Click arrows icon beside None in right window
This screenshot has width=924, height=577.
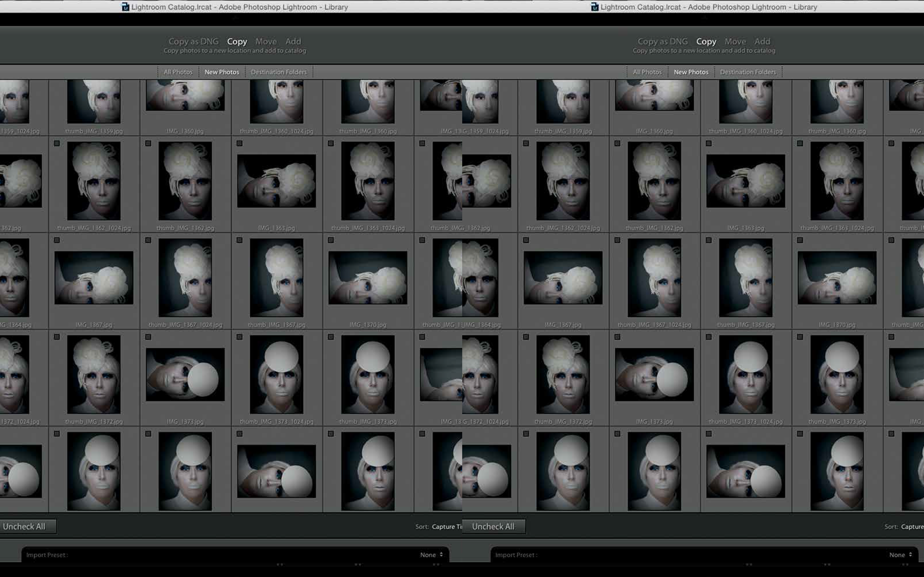pyautogui.click(x=910, y=554)
